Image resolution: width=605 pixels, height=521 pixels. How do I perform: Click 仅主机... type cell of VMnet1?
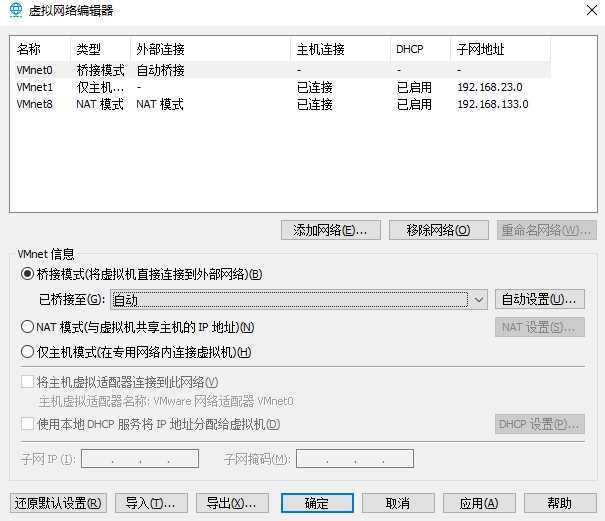coord(100,88)
